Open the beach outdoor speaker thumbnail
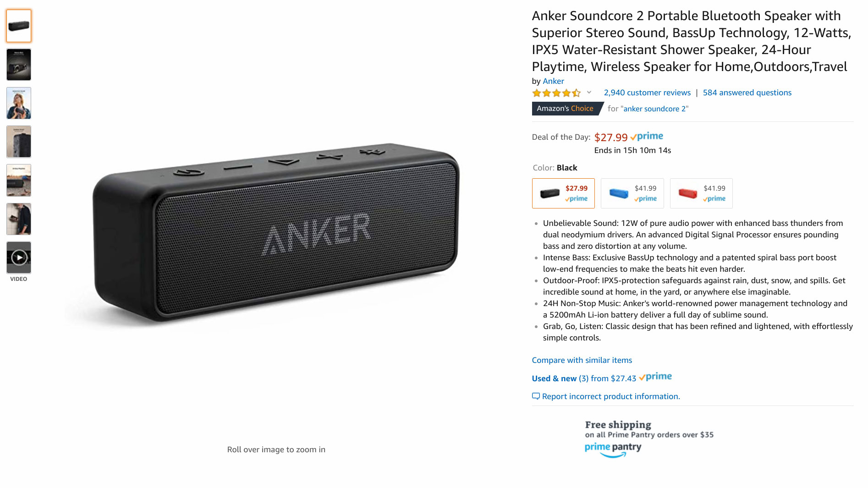 pyautogui.click(x=19, y=180)
